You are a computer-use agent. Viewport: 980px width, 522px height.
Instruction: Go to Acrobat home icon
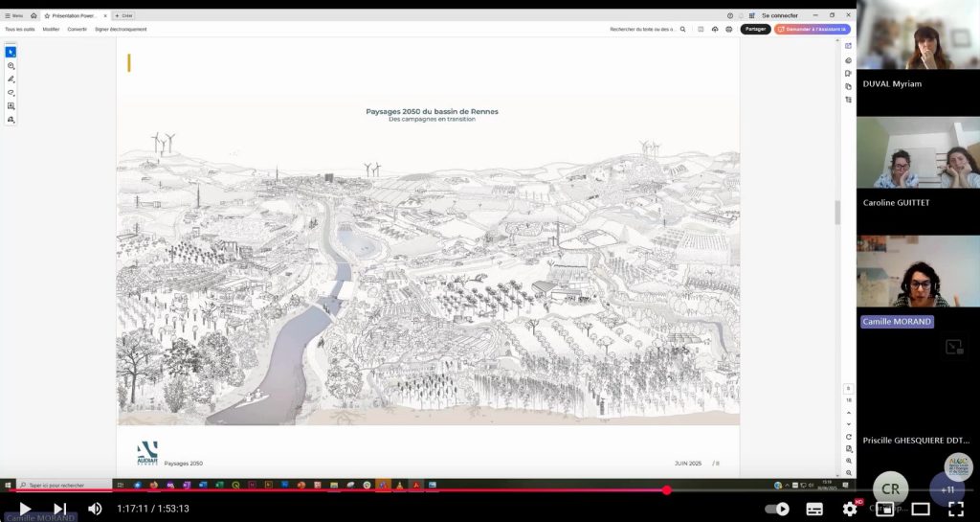click(x=33, y=15)
